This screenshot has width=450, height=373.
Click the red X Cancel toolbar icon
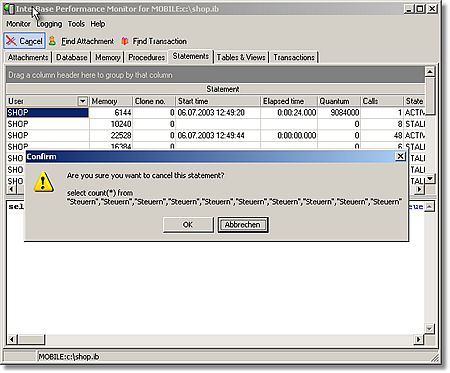click(x=11, y=41)
